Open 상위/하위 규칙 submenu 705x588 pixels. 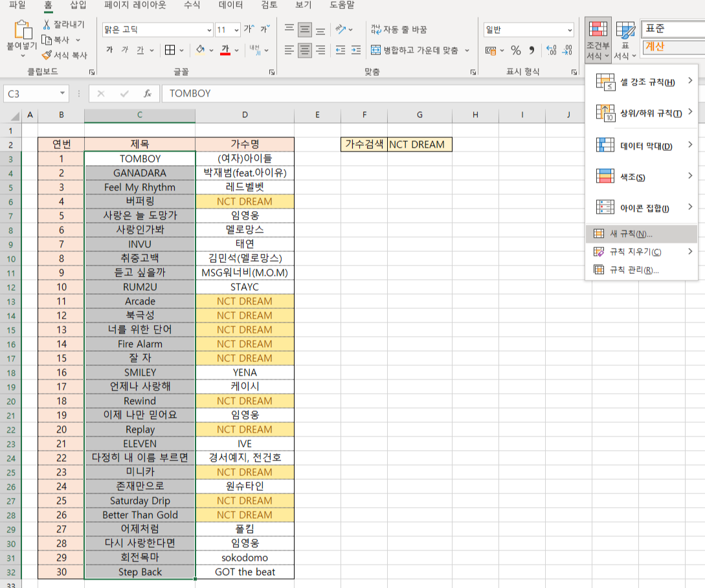pos(642,113)
